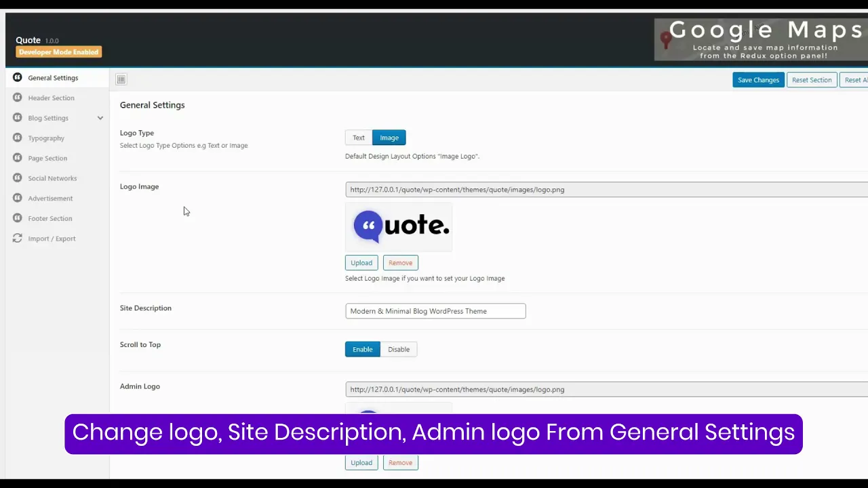Open Import / Export menu item
This screenshot has height=488, width=868.
pos(57,239)
